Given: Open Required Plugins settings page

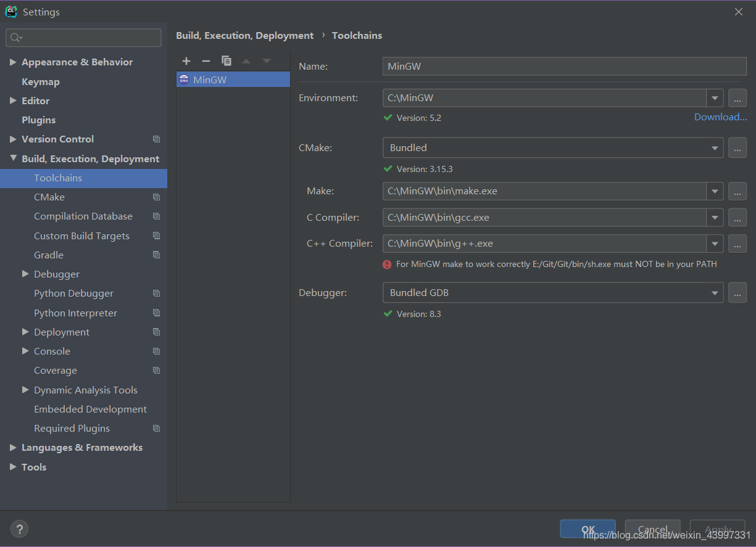Looking at the screenshot, I should pyautogui.click(x=72, y=429).
